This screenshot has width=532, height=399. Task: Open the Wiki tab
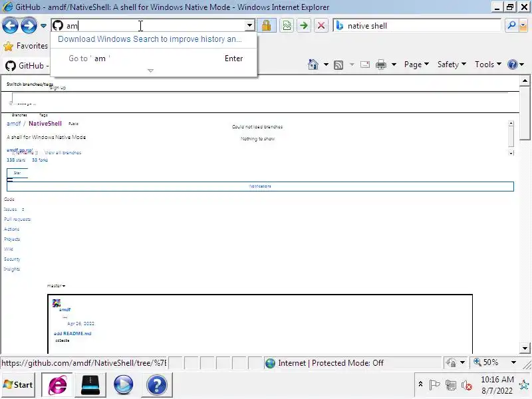[9, 249]
